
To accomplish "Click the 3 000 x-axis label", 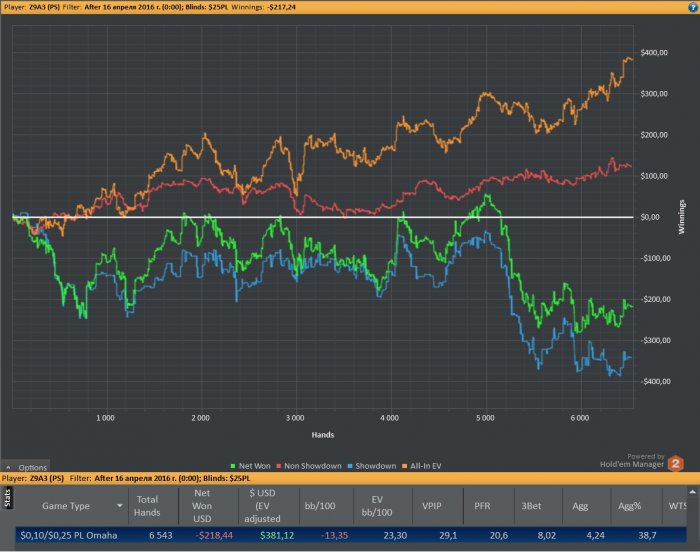I will [295, 418].
